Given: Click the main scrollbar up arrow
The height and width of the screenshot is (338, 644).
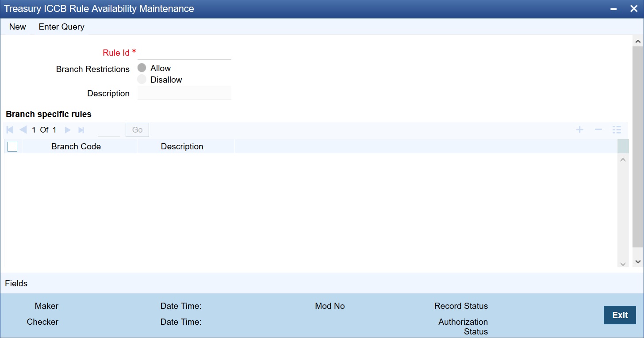Looking at the screenshot, I should [638, 41].
